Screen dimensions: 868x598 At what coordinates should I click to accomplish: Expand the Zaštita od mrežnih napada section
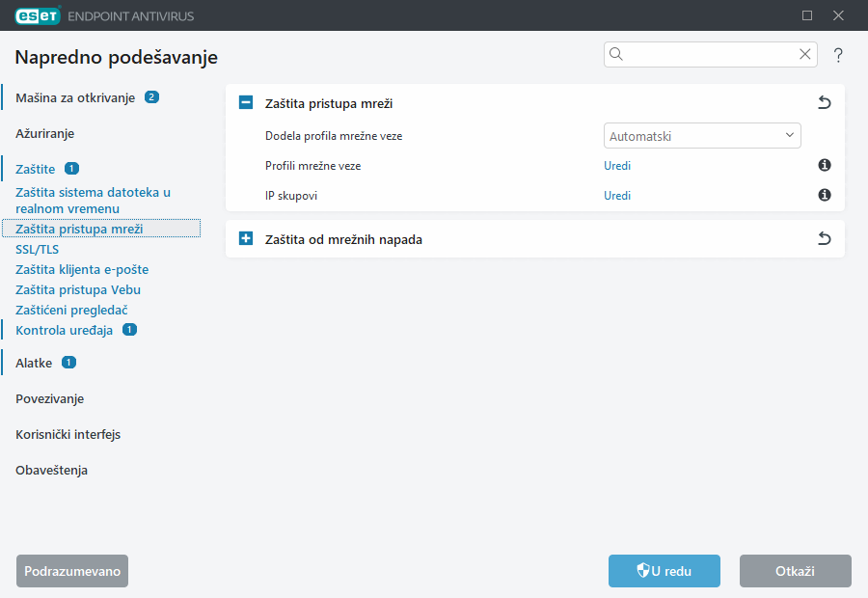246,238
